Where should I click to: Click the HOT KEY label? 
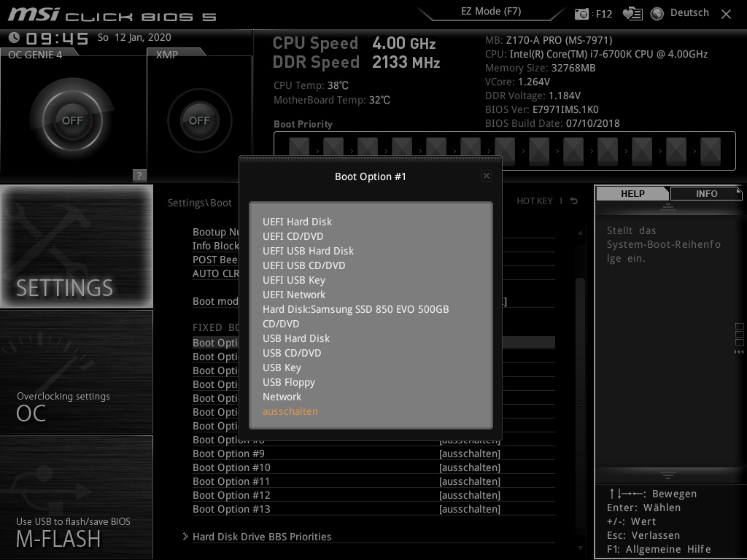pyautogui.click(x=535, y=201)
